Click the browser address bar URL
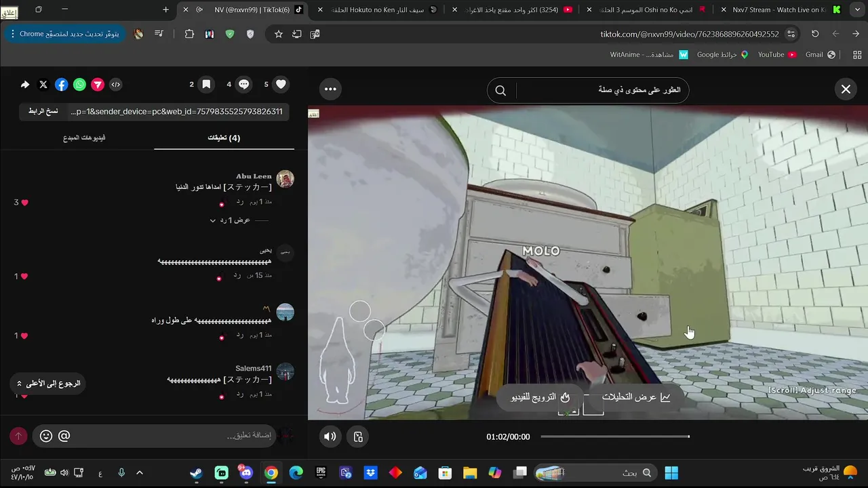Viewport: 868px width, 488px height. (690, 34)
